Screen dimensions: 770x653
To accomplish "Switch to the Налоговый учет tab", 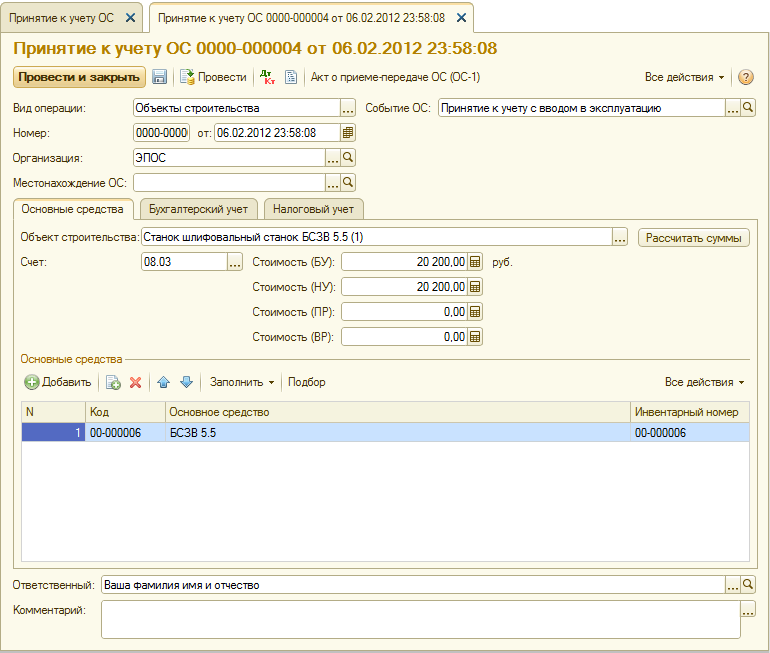I will coord(314,208).
